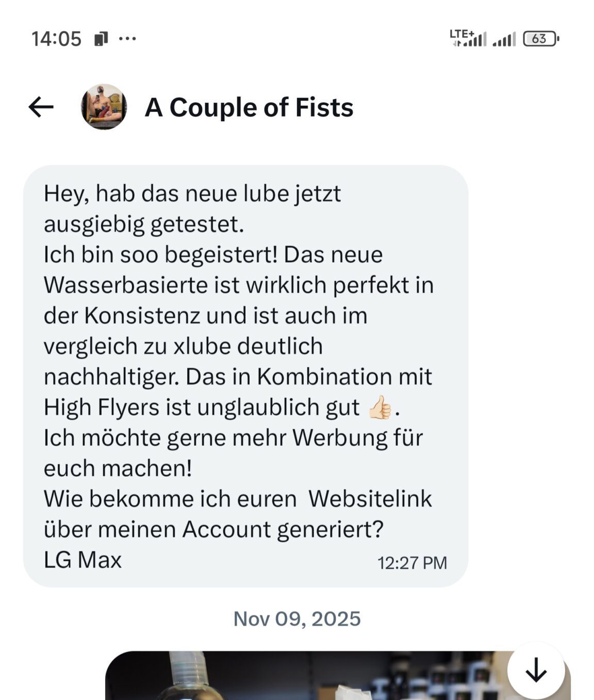
Task: Click the "LG Max" signature text
Action: click(x=82, y=560)
